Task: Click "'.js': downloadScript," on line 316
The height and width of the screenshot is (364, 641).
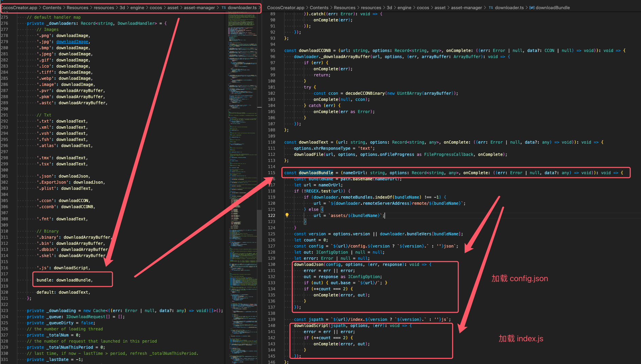Action: [x=64, y=268]
